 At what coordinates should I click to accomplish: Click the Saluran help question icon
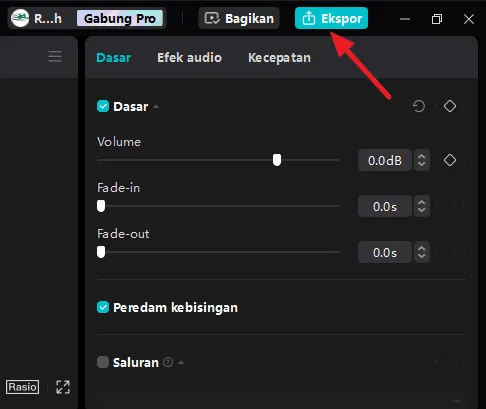[168, 362]
